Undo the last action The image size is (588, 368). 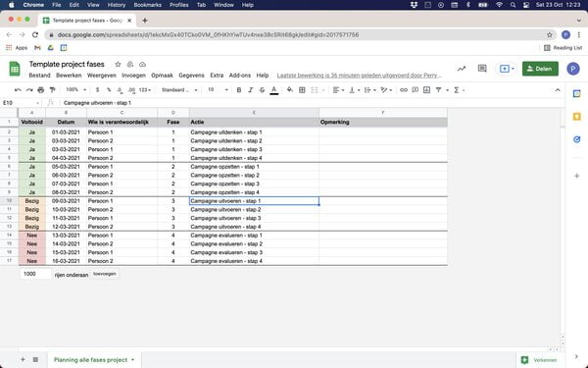tap(18, 90)
